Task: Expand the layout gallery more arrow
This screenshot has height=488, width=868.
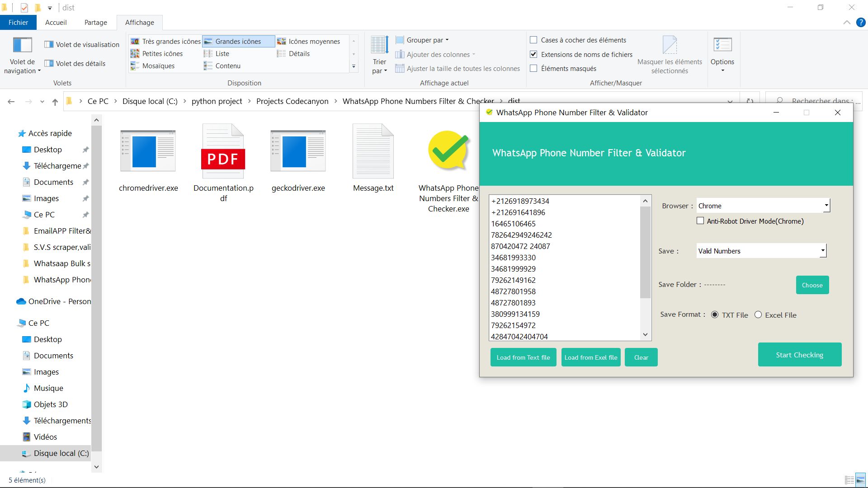Action: tap(354, 66)
